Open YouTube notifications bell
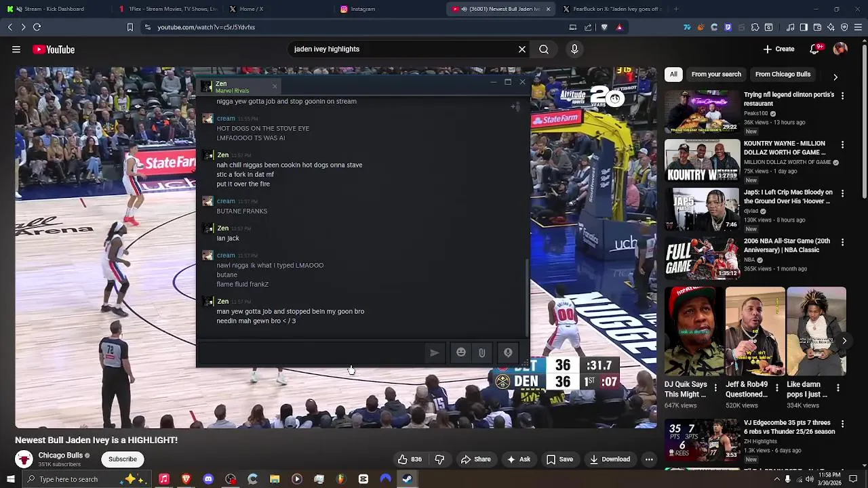The image size is (868, 488). pos(816,49)
